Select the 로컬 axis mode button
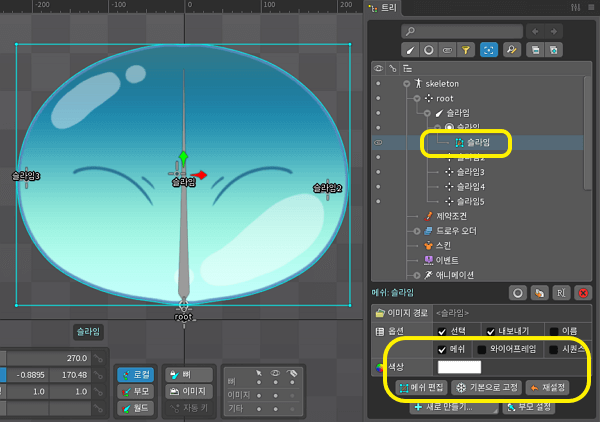The image size is (600, 422). (x=136, y=375)
